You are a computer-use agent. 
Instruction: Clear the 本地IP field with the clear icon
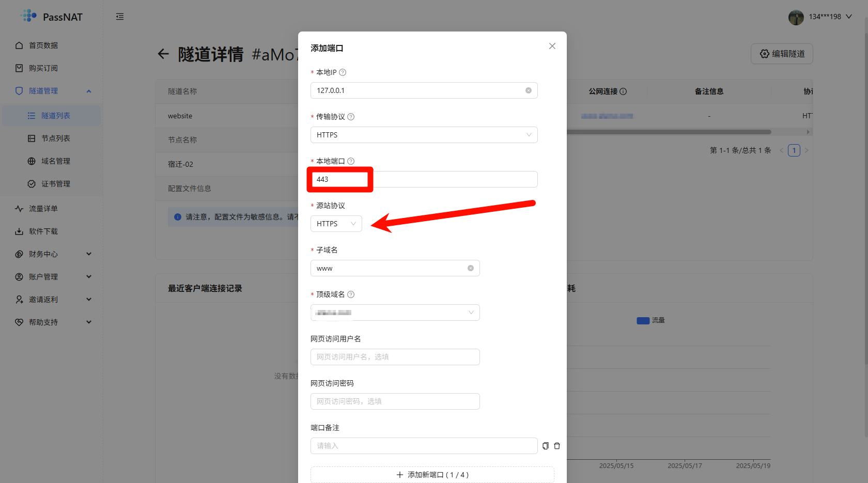click(x=528, y=90)
